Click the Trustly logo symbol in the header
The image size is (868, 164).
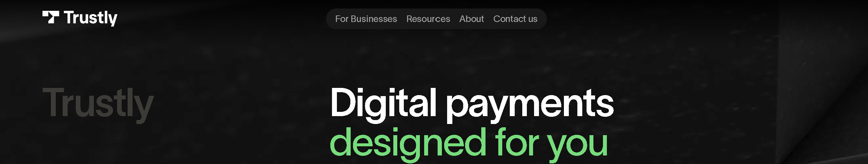(51, 17)
